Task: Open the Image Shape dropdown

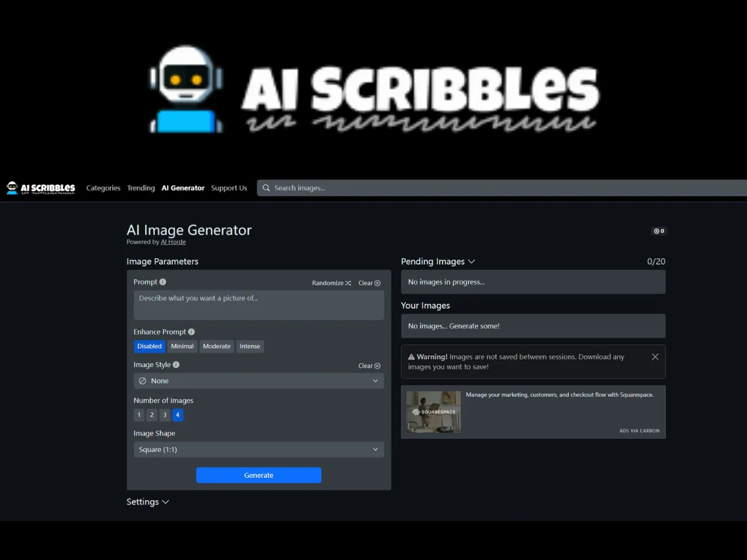Action: click(258, 449)
